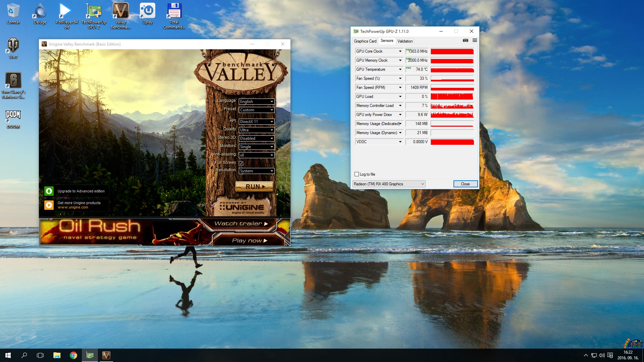
Task: Launch the Uplay desktop shortcut
Action: click(x=147, y=13)
